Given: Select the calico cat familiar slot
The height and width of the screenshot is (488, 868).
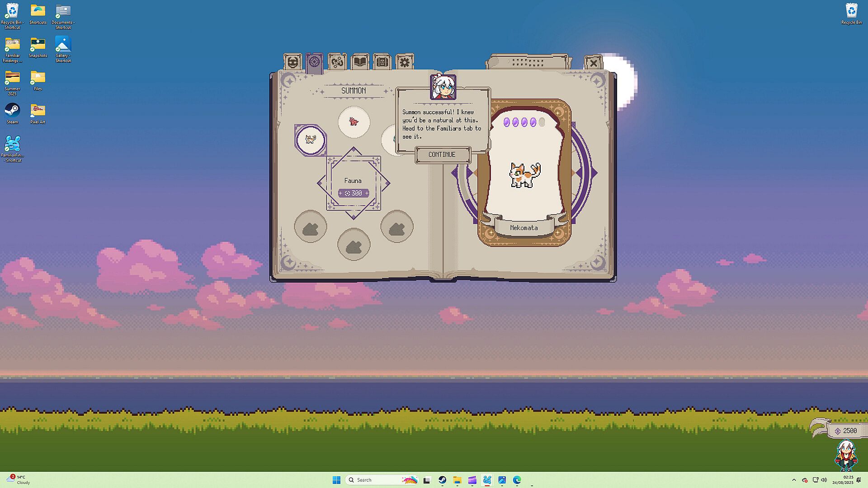Looking at the screenshot, I should 310,140.
